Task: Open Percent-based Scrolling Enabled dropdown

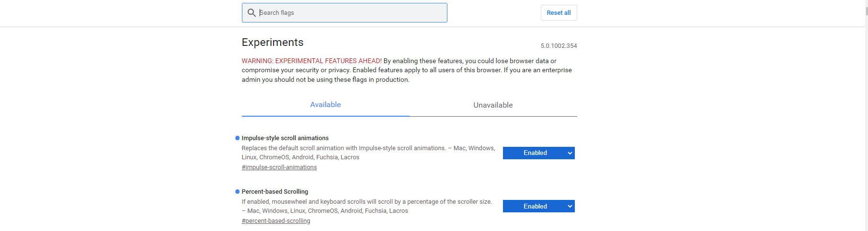Action: coord(538,206)
